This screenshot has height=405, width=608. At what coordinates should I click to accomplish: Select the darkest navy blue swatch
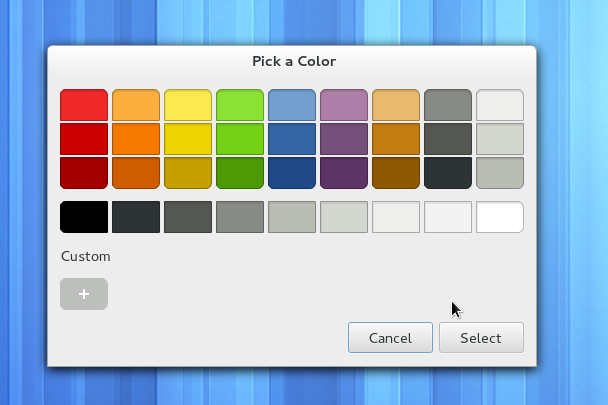pos(292,173)
